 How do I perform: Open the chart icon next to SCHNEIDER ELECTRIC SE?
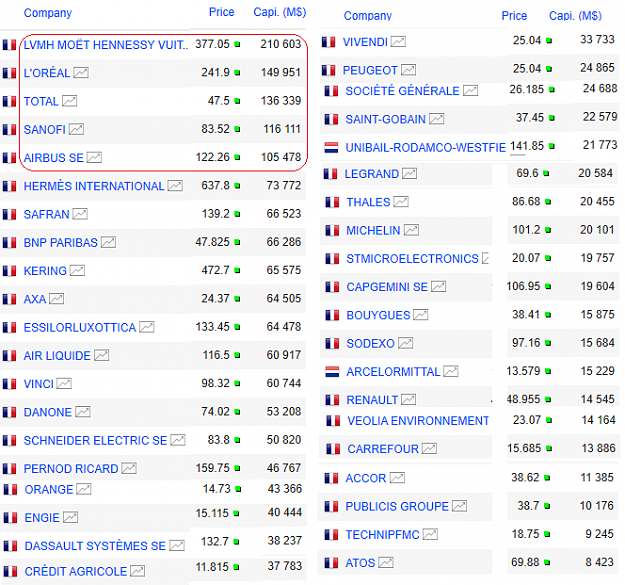click(178, 440)
